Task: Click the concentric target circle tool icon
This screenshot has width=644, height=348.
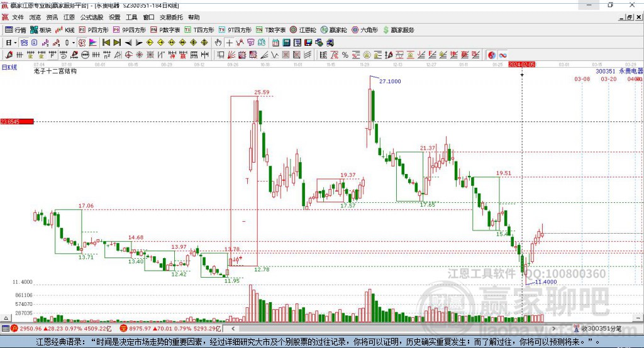Action: (x=128, y=55)
